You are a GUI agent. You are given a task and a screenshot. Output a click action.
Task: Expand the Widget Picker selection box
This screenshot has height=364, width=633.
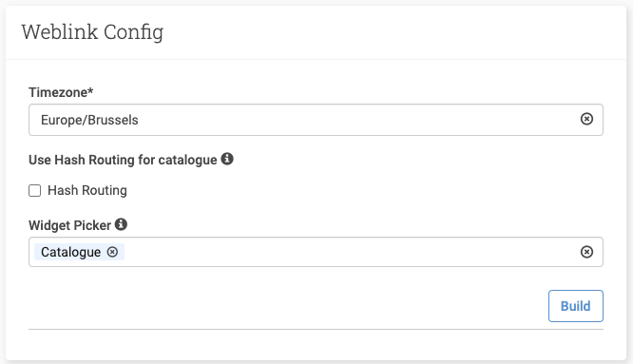coord(316,252)
